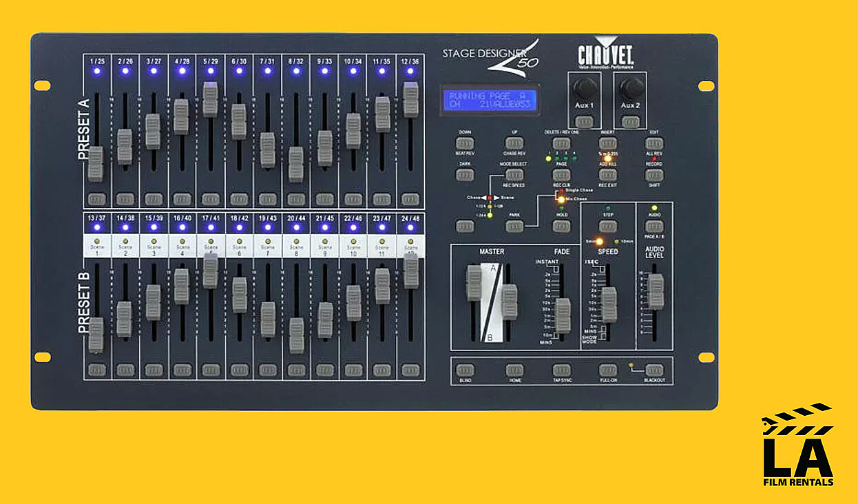Click the channel 1/25 fader in Preset A

coord(96,163)
